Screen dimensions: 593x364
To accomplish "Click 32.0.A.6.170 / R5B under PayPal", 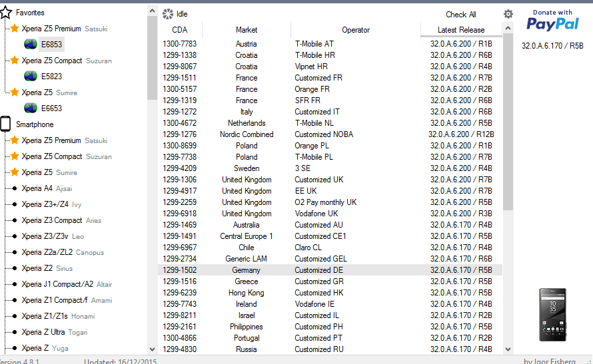I will 552,46.
